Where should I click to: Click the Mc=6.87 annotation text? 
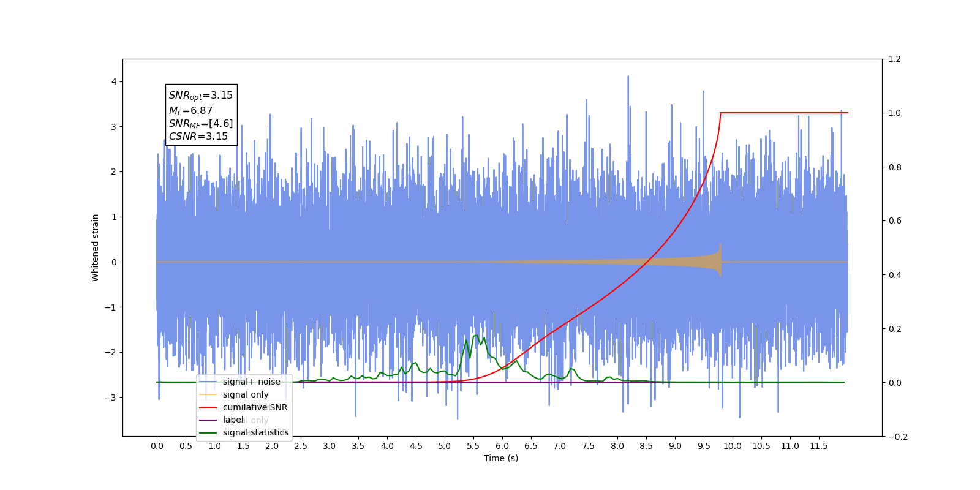[x=190, y=110]
